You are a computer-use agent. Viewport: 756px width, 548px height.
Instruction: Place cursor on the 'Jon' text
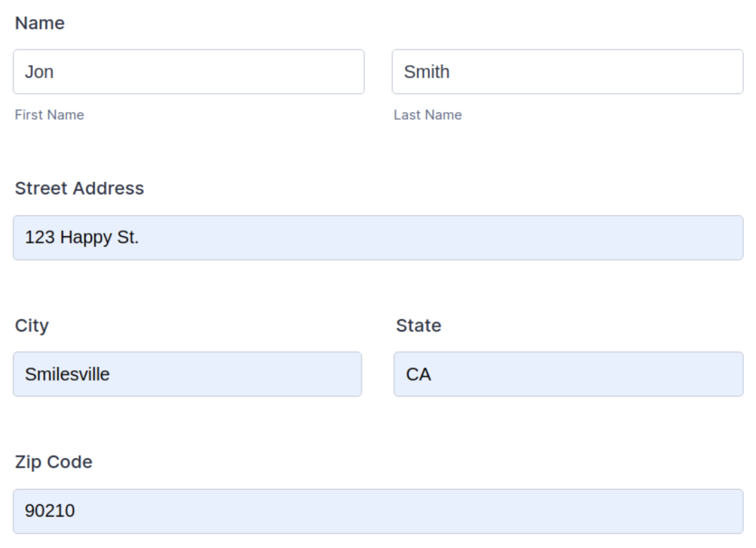(39, 72)
